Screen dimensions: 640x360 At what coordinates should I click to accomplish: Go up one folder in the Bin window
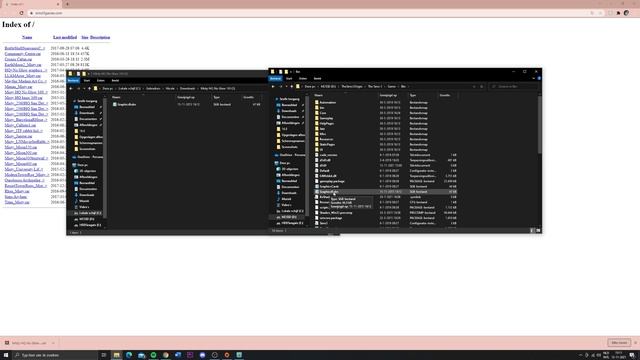pos(291,87)
